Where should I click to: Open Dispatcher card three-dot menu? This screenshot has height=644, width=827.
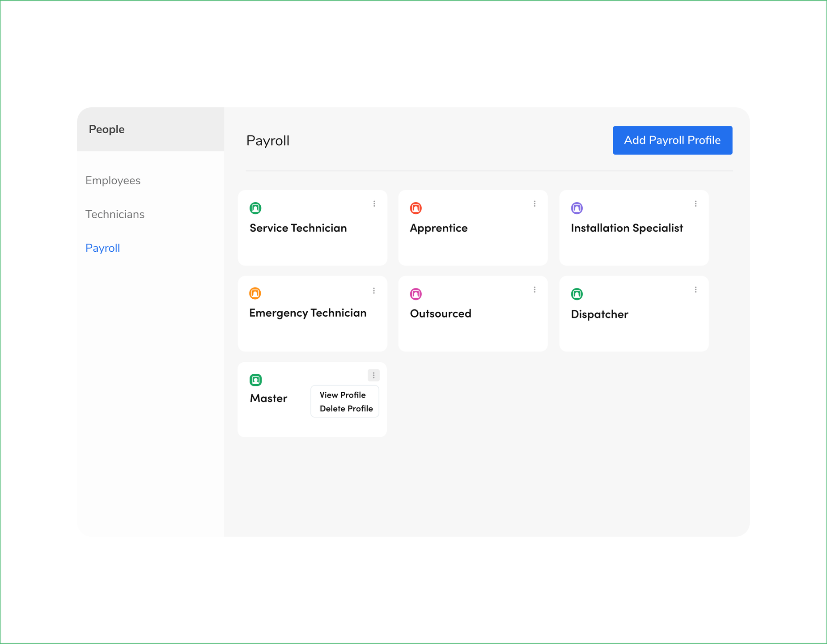coord(696,290)
